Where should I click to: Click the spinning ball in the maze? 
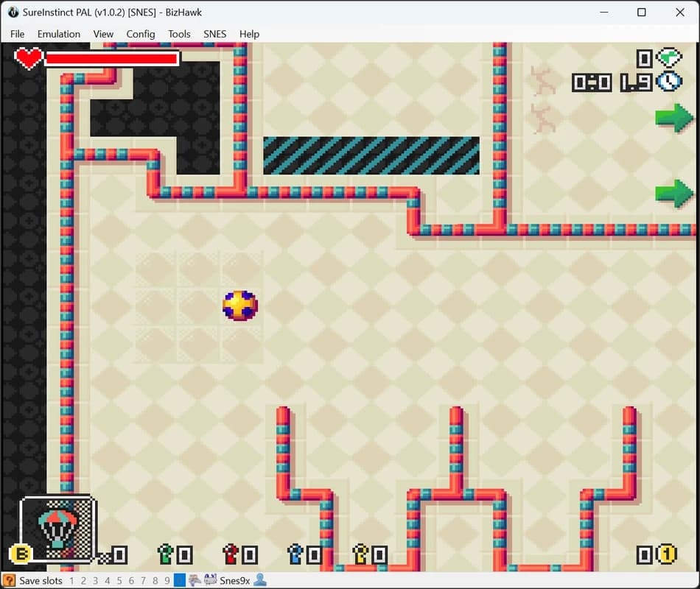(240, 305)
